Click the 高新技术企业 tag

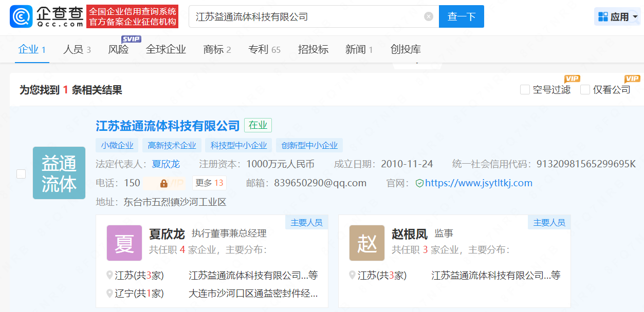(x=172, y=145)
